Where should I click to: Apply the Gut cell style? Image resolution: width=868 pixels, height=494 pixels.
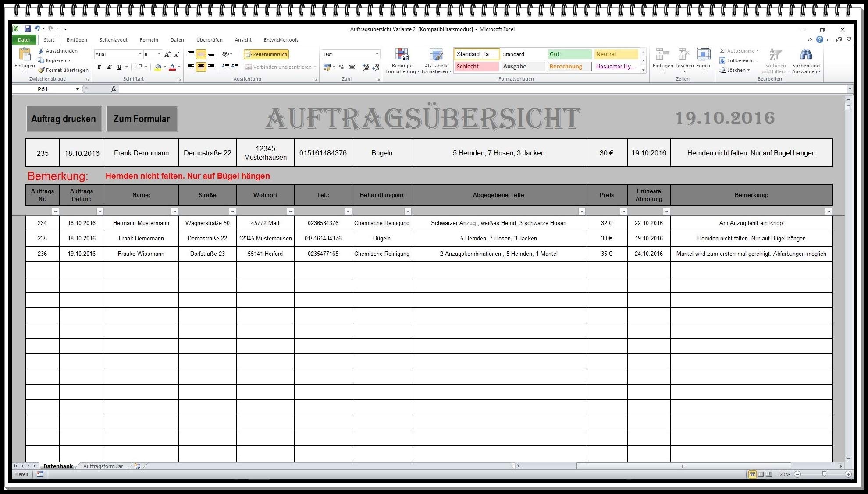coord(569,54)
